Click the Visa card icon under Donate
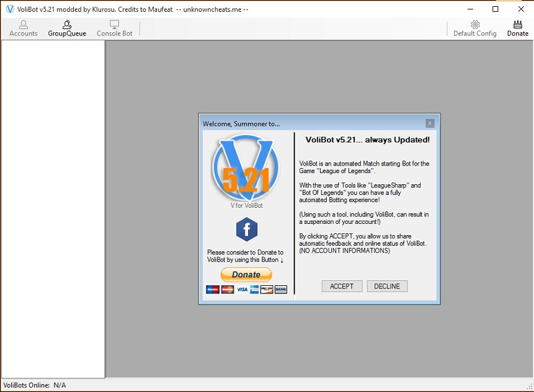 [x=242, y=290]
